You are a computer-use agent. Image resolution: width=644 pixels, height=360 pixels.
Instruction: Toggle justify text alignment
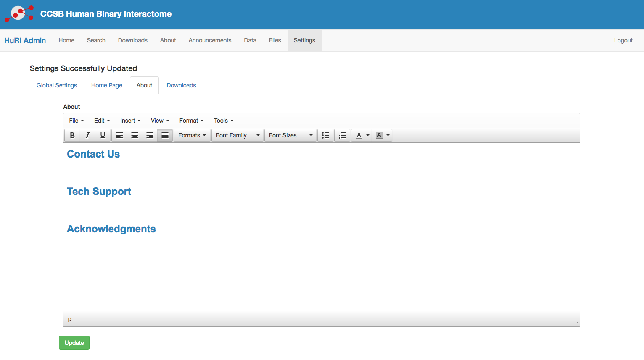click(x=165, y=135)
